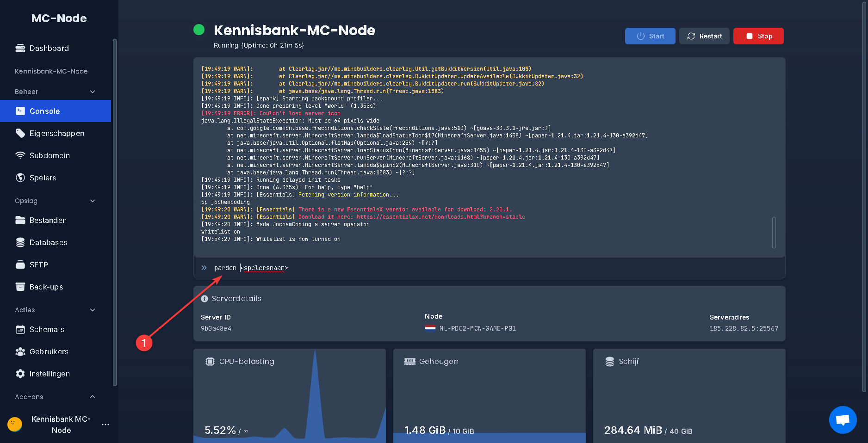868x443 pixels.
Task: Click the Console terminal icon
Action: [20, 111]
